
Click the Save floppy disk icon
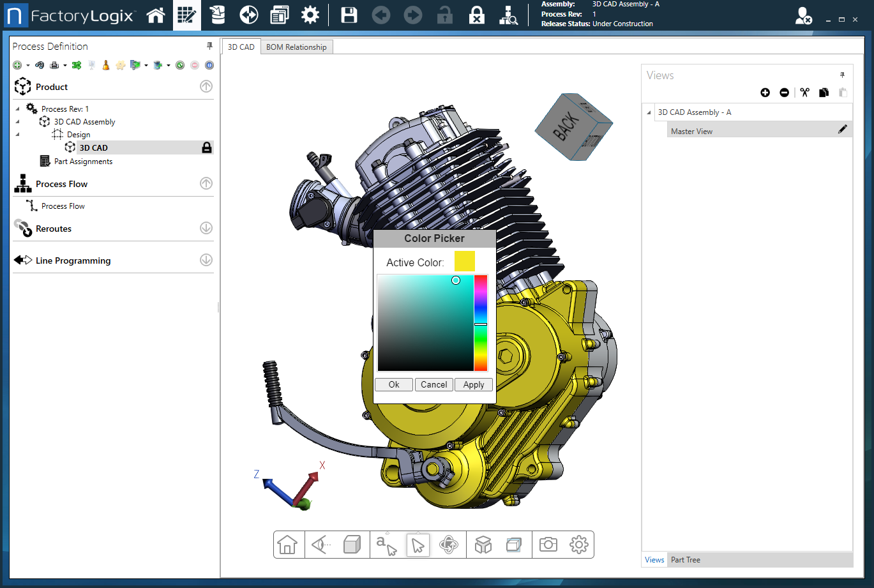pyautogui.click(x=349, y=15)
